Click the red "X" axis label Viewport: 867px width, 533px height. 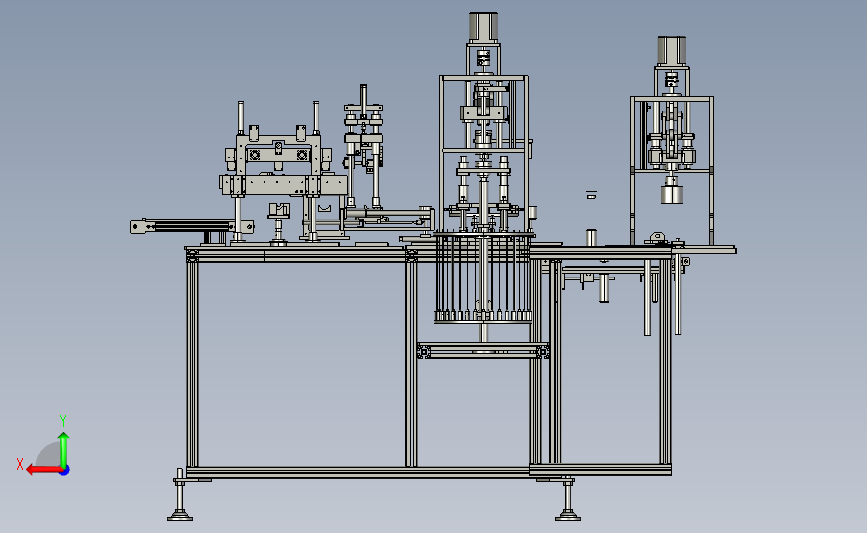(x=20, y=464)
